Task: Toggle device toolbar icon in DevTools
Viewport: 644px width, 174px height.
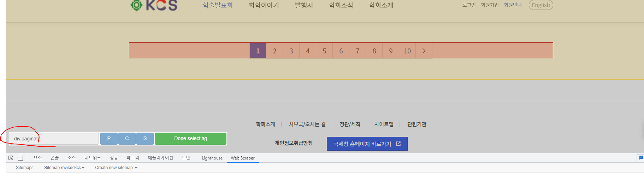Action: pos(20,158)
